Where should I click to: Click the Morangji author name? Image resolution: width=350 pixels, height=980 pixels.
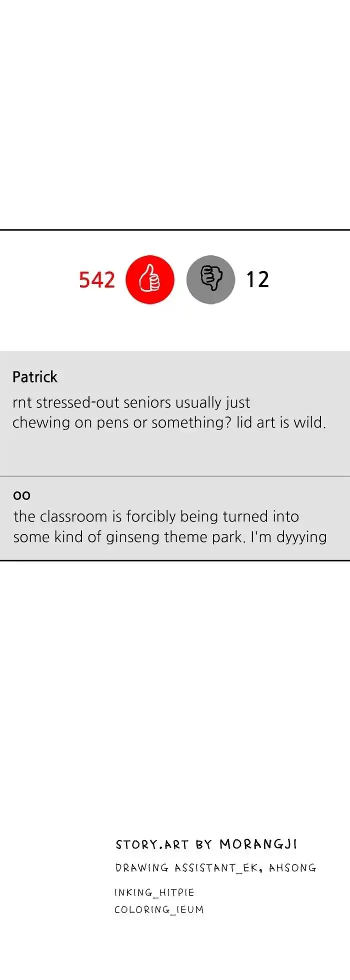pyautogui.click(x=258, y=844)
